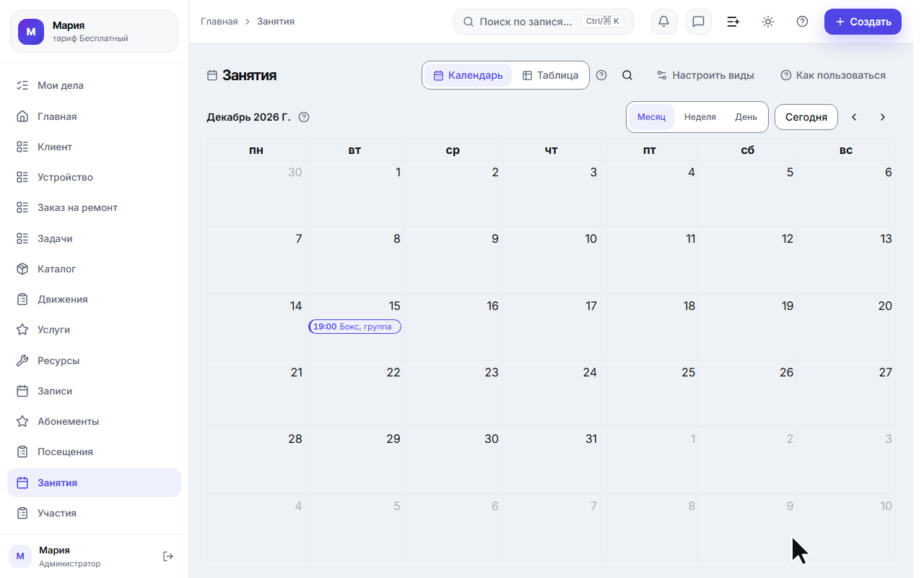This screenshot has height=578, width=924.
Task: Click the Занятия breadcrumb text
Action: 276,22
